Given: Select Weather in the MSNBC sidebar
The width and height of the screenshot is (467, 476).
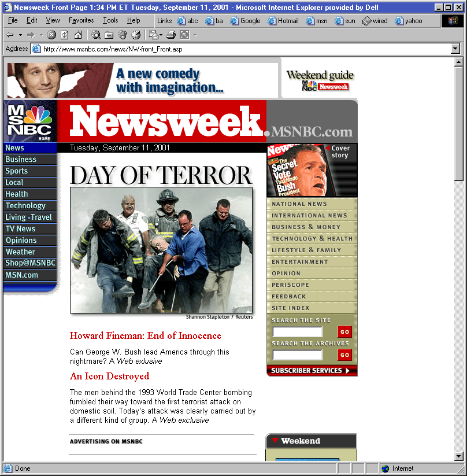Looking at the screenshot, I should pos(30,252).
